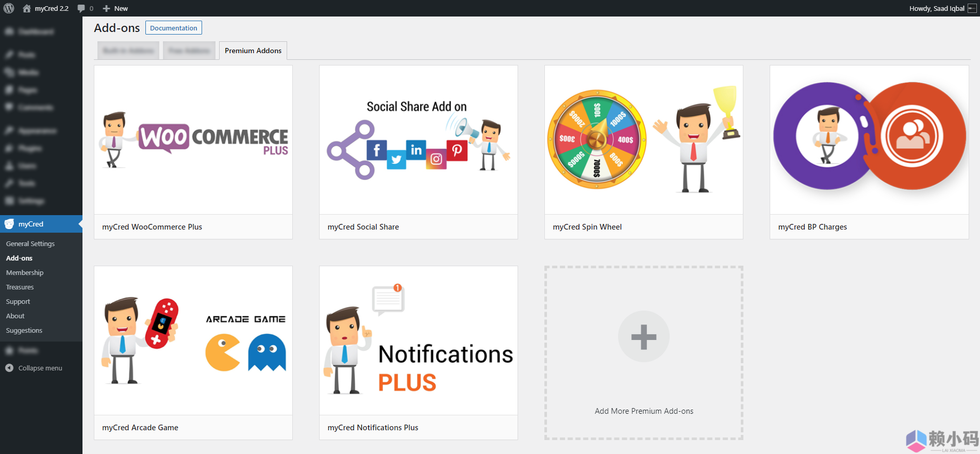Open the Support submenu link
This screenshot has width=980, height=454.
pos(18,301)
